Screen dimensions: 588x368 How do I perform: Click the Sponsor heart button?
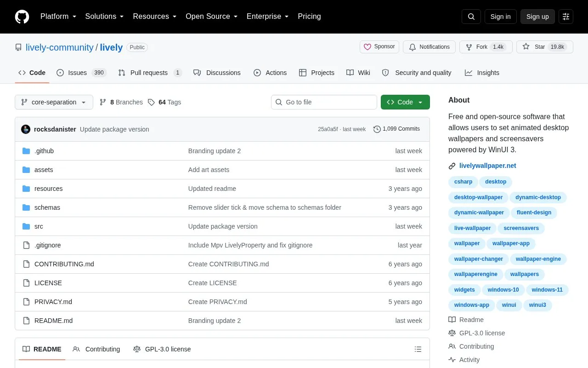(x=379, y=47)
